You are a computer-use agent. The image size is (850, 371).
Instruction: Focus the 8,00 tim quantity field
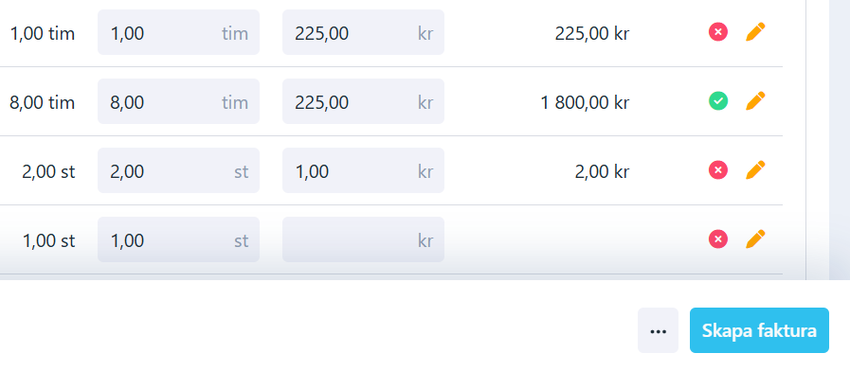coord(178,101)
